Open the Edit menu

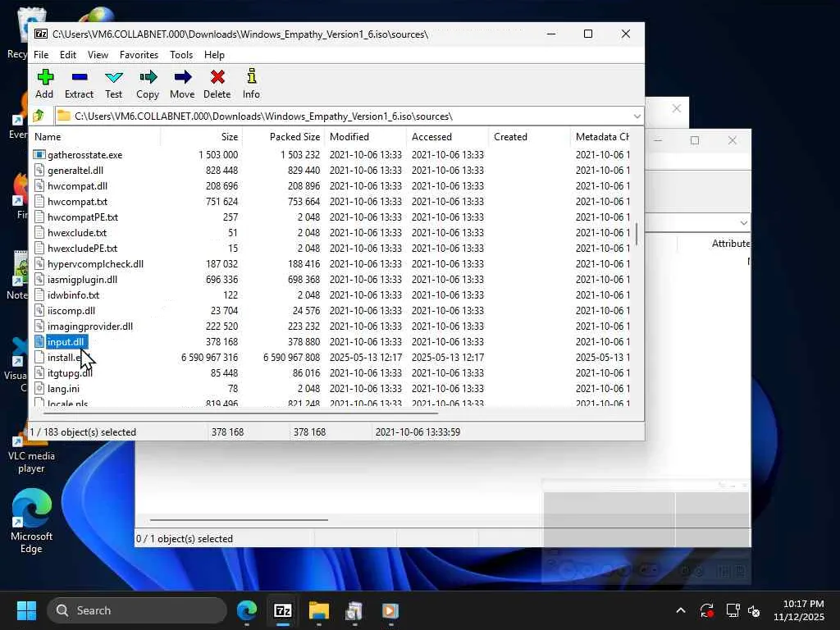point(68,55)
